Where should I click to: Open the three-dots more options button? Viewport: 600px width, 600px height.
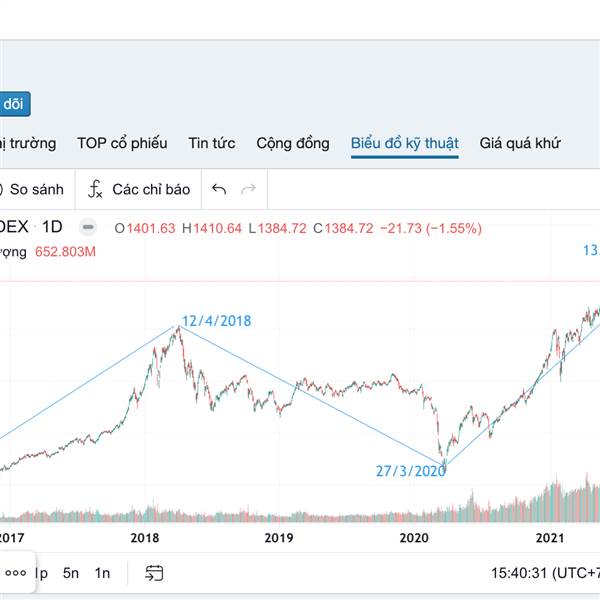15,573
